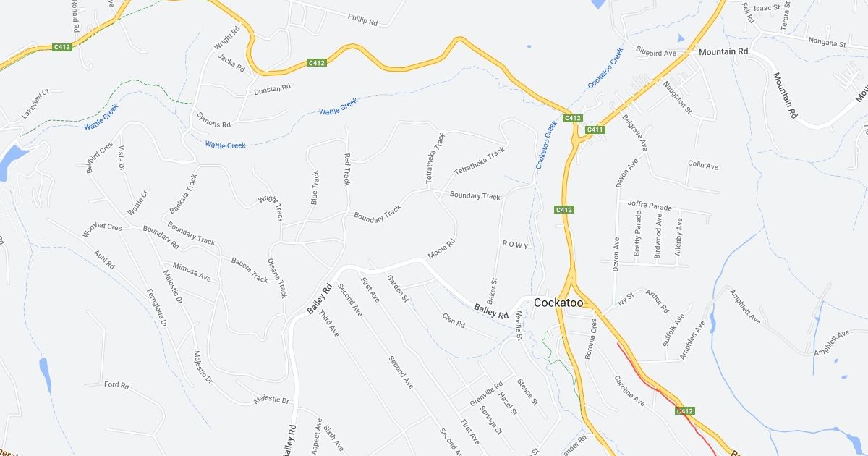
Task: Click the C412 shield near Caroline Ave
Action: click(686, 411)
